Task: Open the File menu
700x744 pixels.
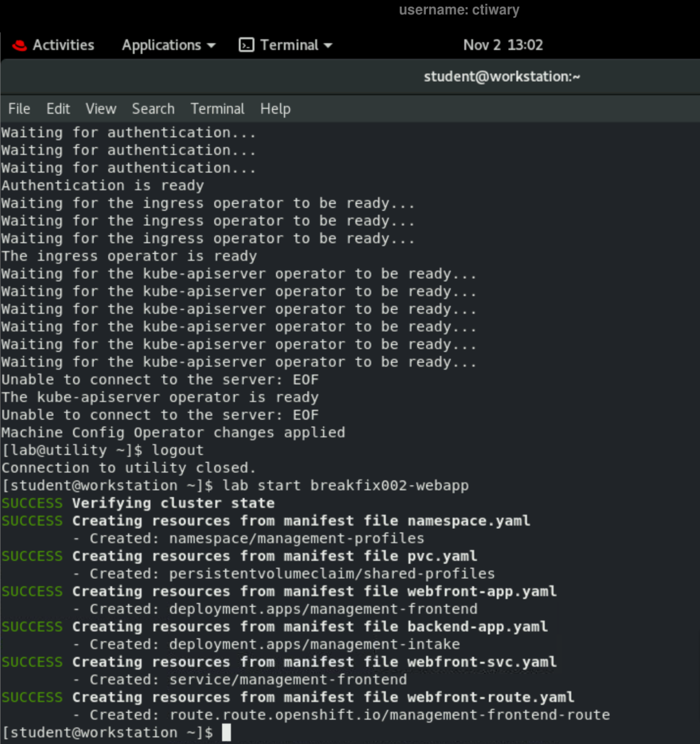Action: [19, 109]
